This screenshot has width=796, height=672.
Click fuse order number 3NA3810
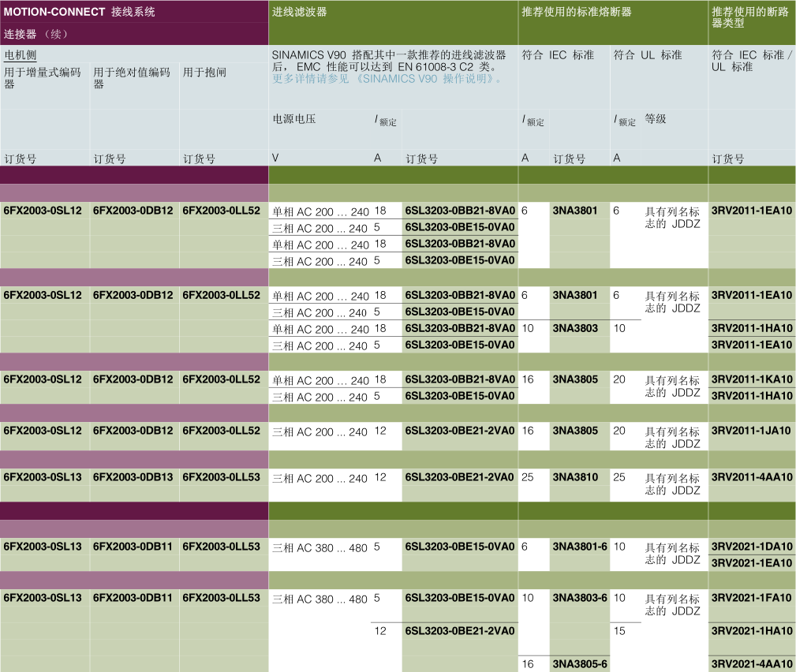(575, 477)
